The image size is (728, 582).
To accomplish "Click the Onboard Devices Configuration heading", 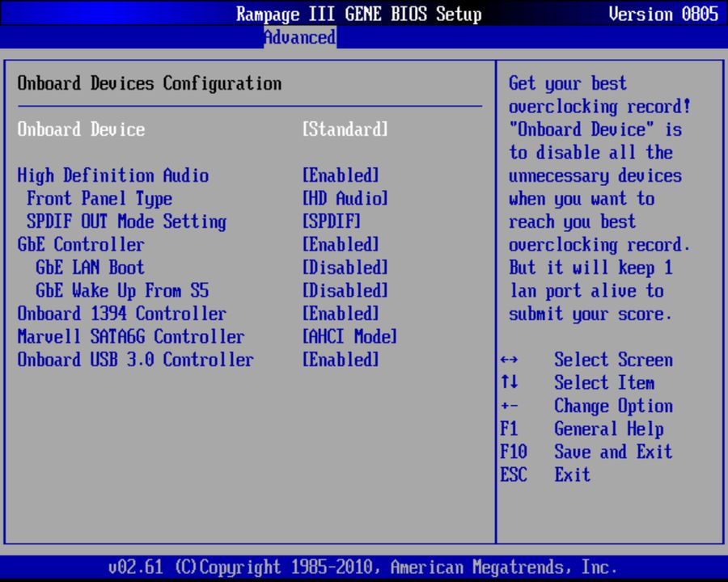I will coord(150,83).
